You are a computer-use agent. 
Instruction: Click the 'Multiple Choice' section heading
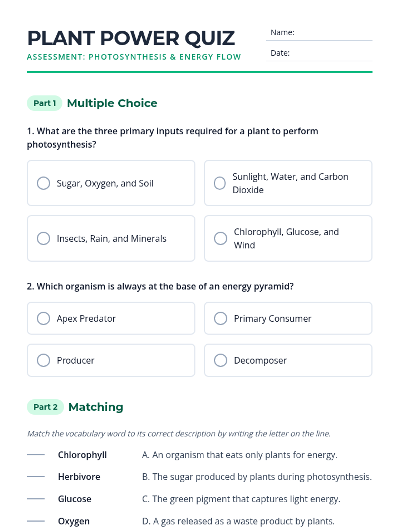pyautogui.click(x=112, y=103)
